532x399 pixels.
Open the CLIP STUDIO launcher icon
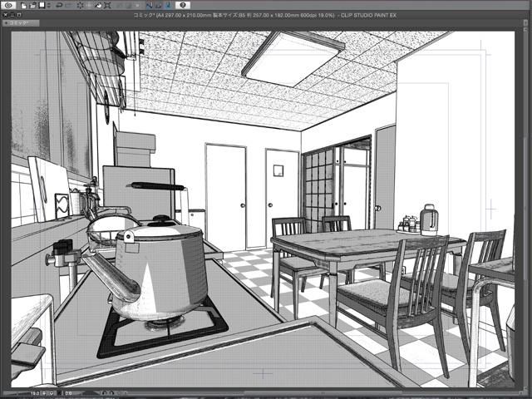click(x=9, y=5)
